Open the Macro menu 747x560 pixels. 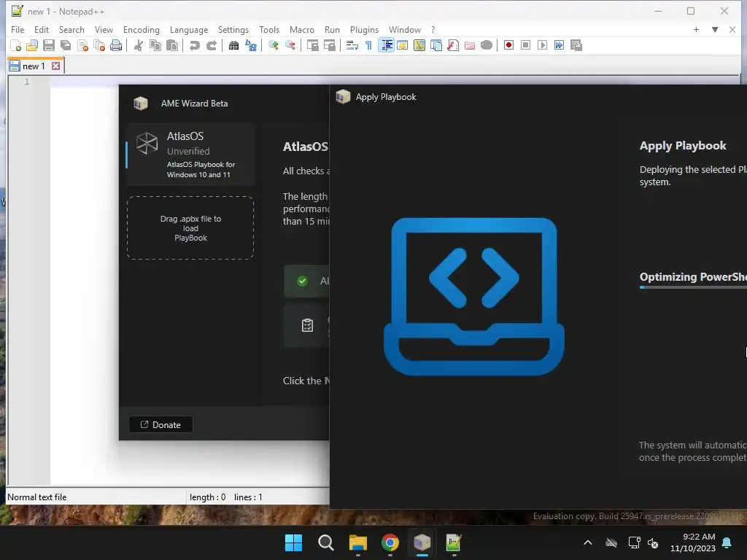point(301,29)
